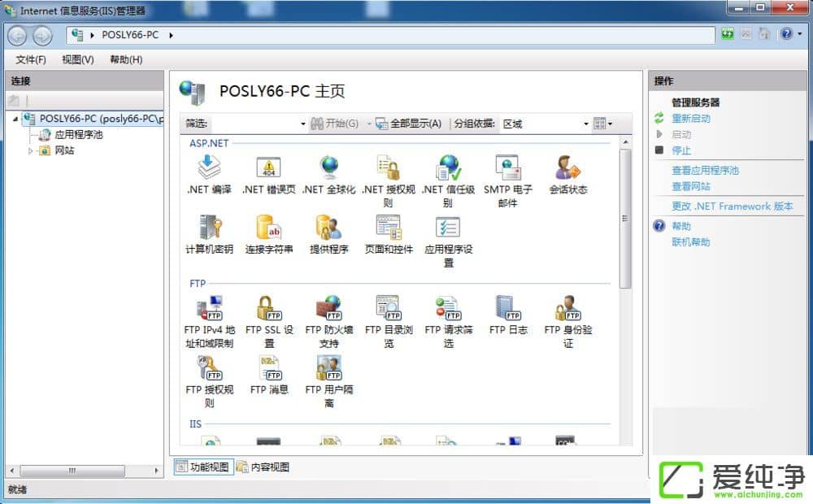Select the 网站 tree item
This screenshot has height=504, width=813.
click(64, 151)
